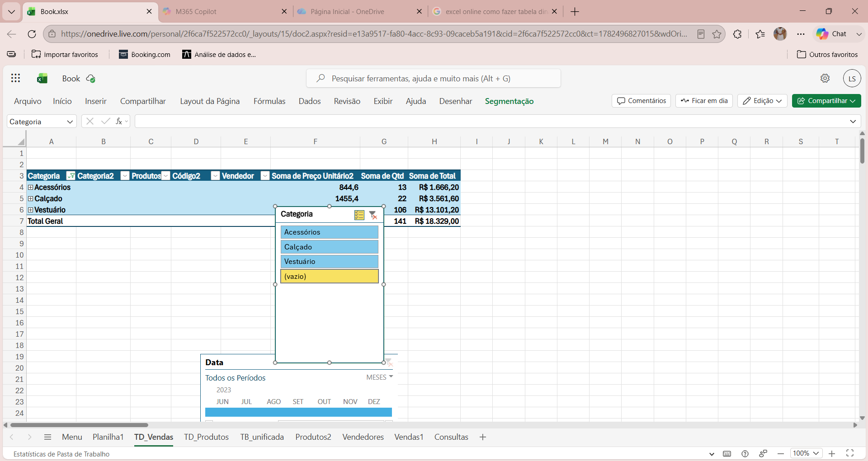The image size is (868, 461).
Task: Click the Ficar em dia button
Action: [704, 101]
